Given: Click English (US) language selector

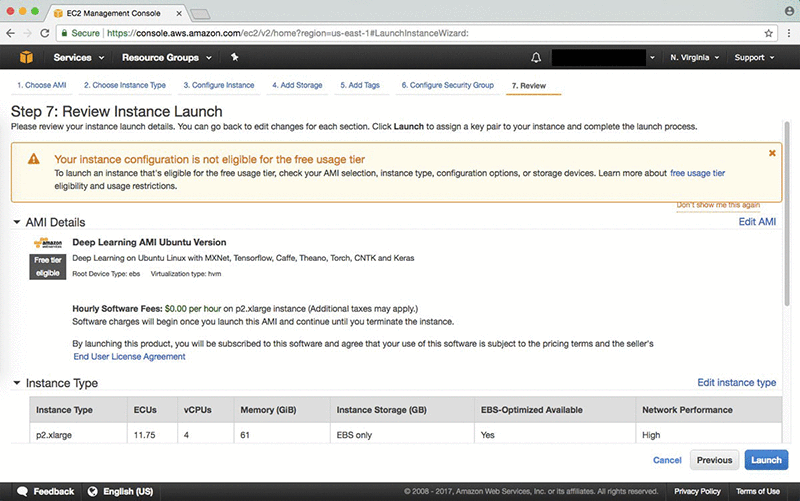Looking at the screenshot, I should pos(120,491).
